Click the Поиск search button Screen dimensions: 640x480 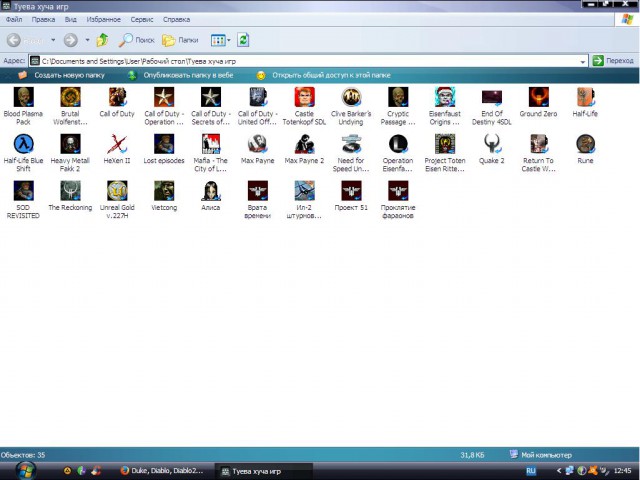point(137,40)
